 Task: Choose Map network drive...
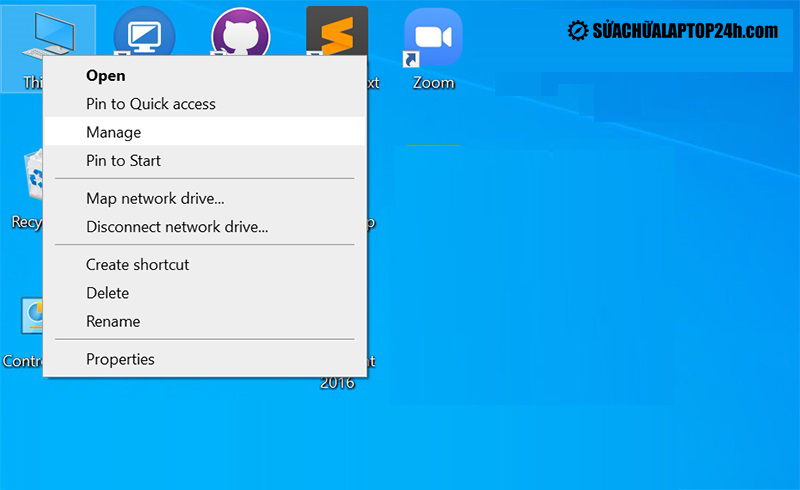click(205, 199)
